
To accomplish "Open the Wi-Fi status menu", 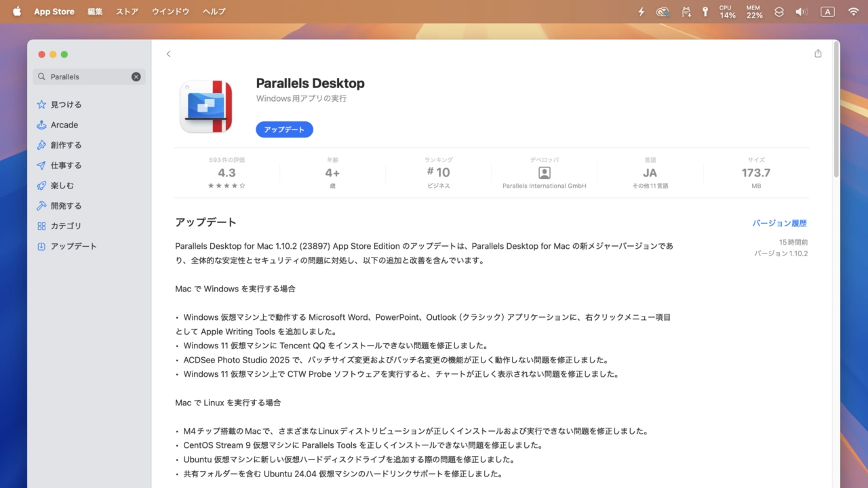I will pyautogui.click(x=853, y=12).
